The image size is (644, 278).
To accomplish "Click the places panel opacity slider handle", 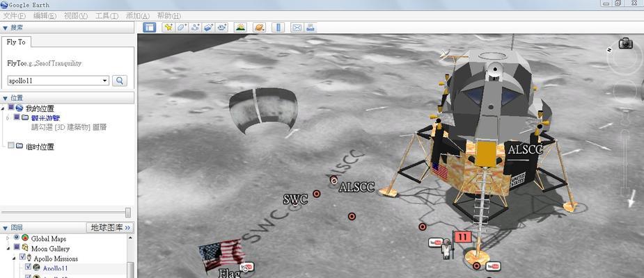I will (128, 212).
